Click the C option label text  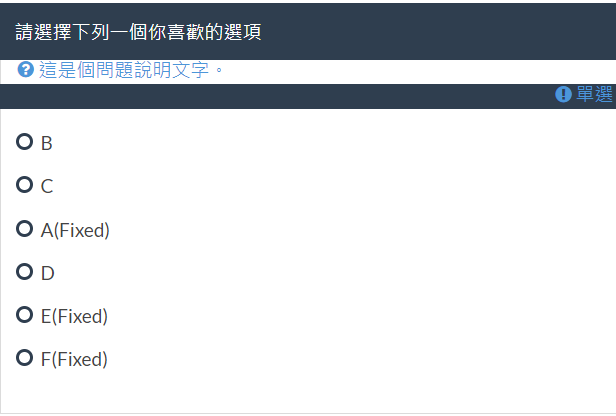(x=47, y=187)
